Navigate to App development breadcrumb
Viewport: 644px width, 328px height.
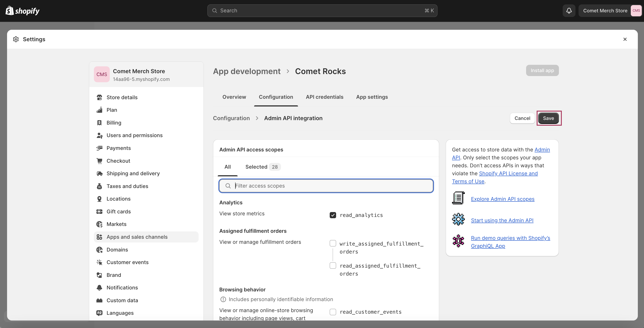coord(247,71)
